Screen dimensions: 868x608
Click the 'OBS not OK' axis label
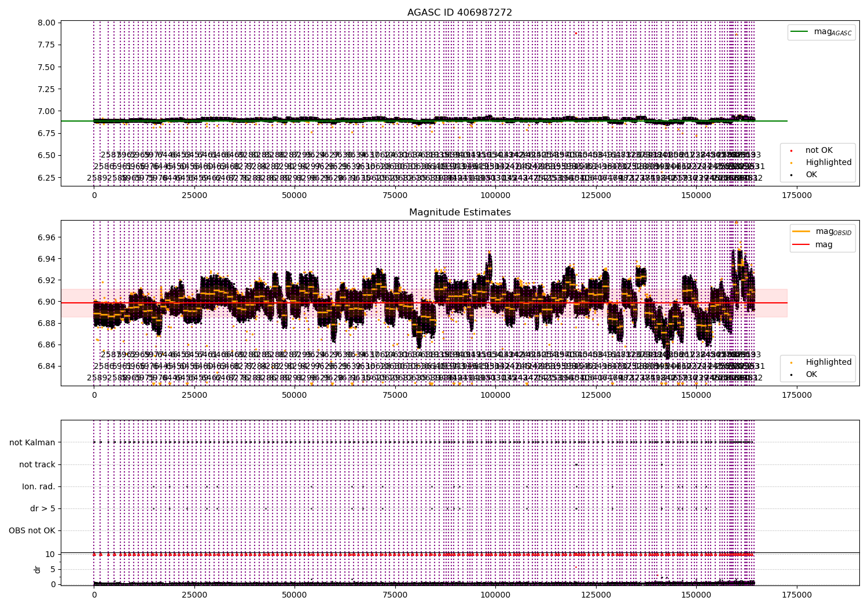coord(32,530)
